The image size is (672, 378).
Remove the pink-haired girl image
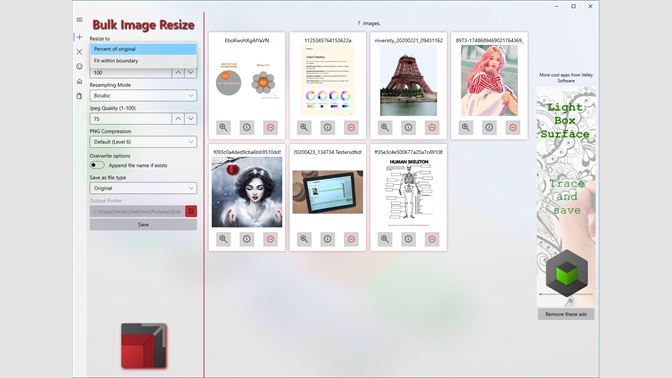513,127
